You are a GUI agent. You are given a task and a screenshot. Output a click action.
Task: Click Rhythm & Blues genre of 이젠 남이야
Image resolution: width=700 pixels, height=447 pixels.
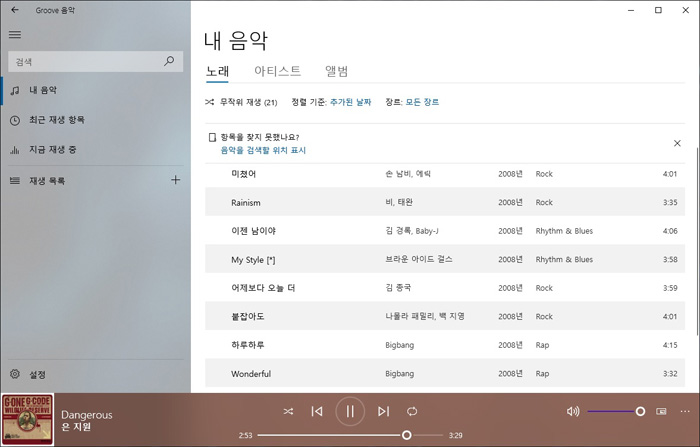(564, 231)
